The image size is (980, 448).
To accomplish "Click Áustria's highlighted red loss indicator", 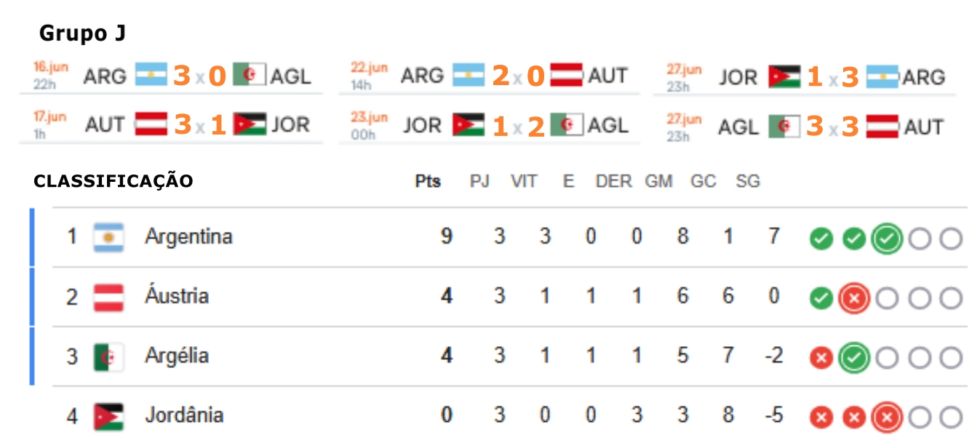I will [853, 298].
